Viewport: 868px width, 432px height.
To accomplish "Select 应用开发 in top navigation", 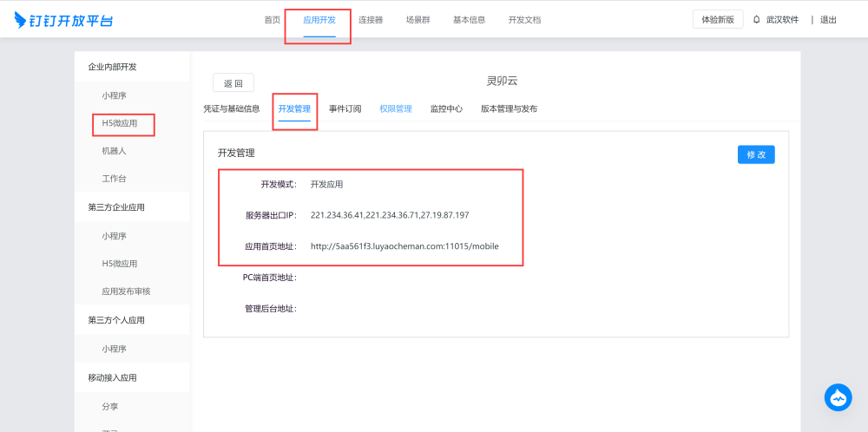I will pos(319,20).
